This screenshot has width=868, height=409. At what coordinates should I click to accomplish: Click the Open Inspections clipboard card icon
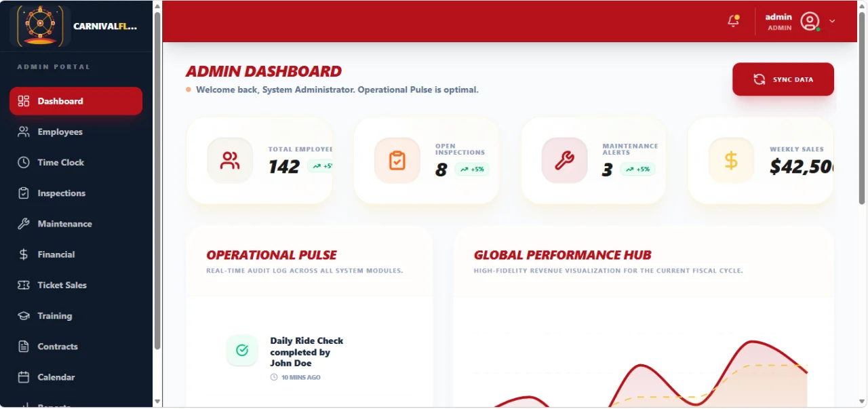pos(397,161)
